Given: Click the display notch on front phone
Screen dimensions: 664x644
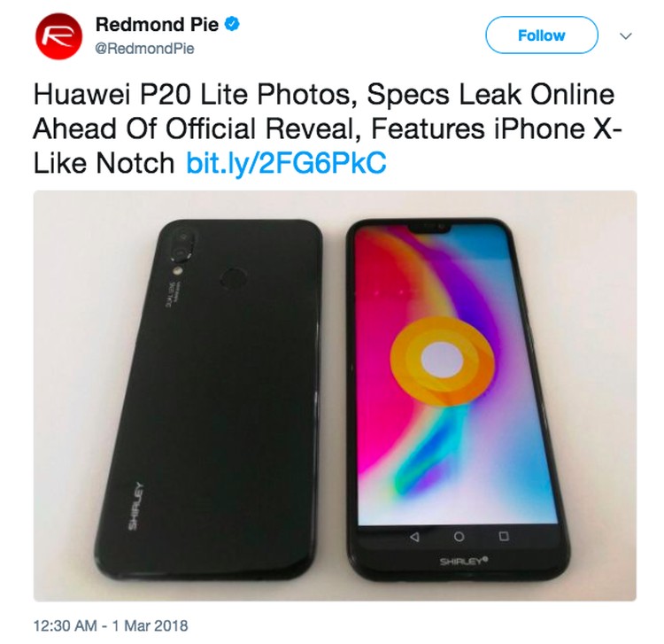Looking at the screenshot, I should pos(429,229).
